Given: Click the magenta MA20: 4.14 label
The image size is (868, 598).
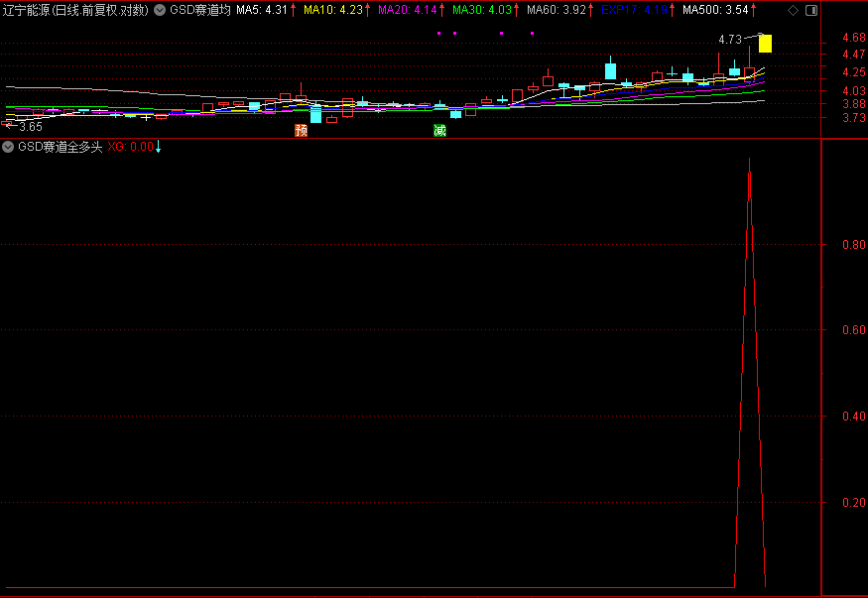Looking at the screenshot, I should [407, 10].
